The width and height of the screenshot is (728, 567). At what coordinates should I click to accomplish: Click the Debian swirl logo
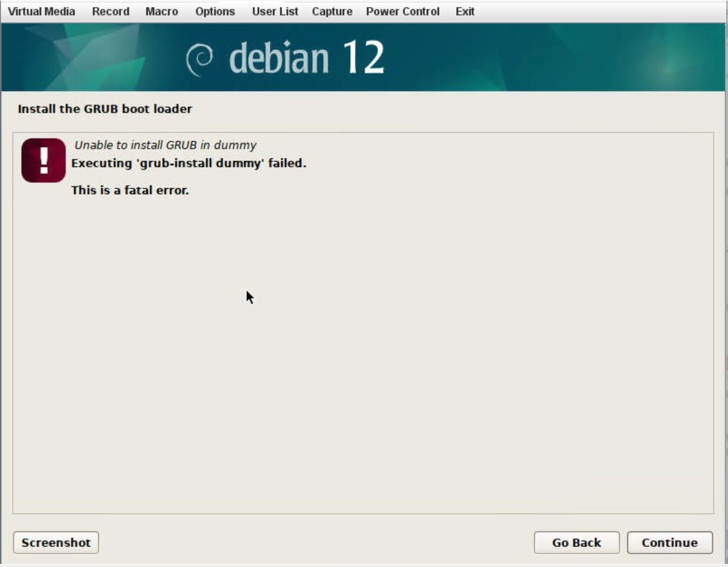pos(199,60)
